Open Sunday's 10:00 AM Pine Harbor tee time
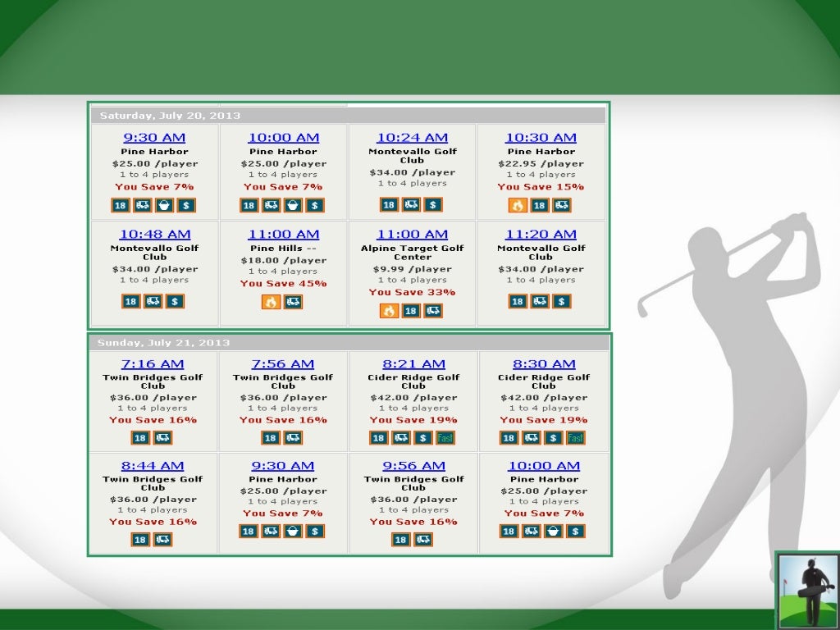The height and width of the screenshot is (630, 840). [544, 466]
